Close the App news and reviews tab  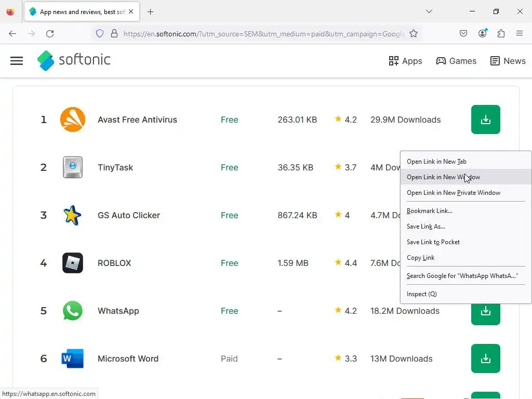pos(131,11)
